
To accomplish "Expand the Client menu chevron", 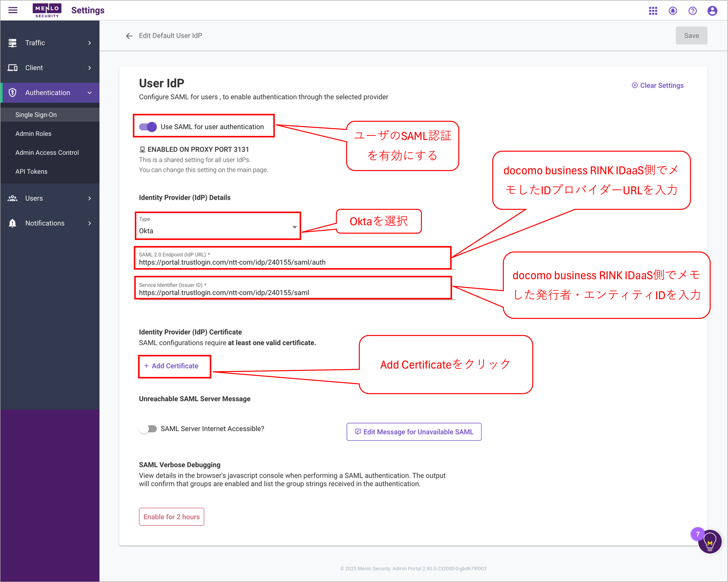I will point(90,68).
